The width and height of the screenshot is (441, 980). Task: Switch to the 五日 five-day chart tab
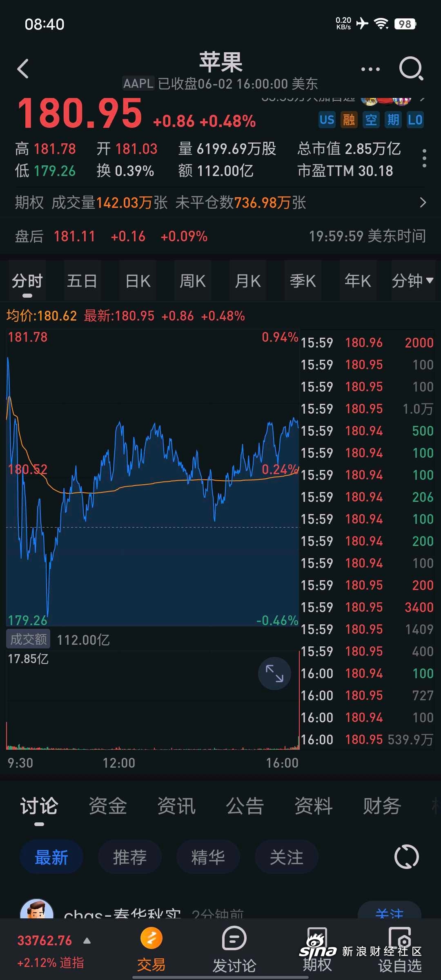coord(82,281)
